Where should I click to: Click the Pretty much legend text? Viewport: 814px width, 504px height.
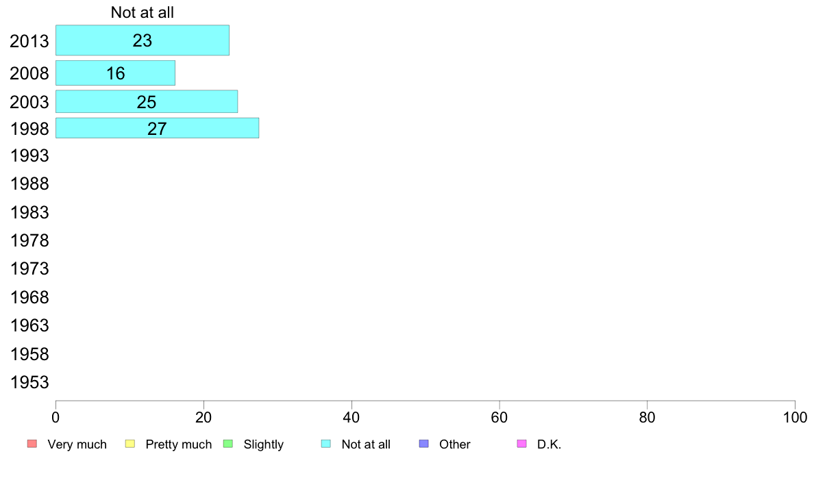[179, 444]
